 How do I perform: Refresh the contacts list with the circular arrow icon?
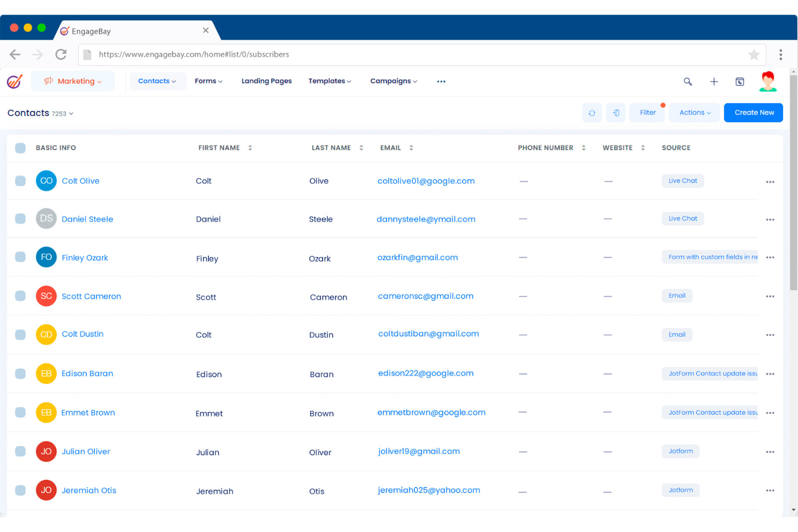592,113
